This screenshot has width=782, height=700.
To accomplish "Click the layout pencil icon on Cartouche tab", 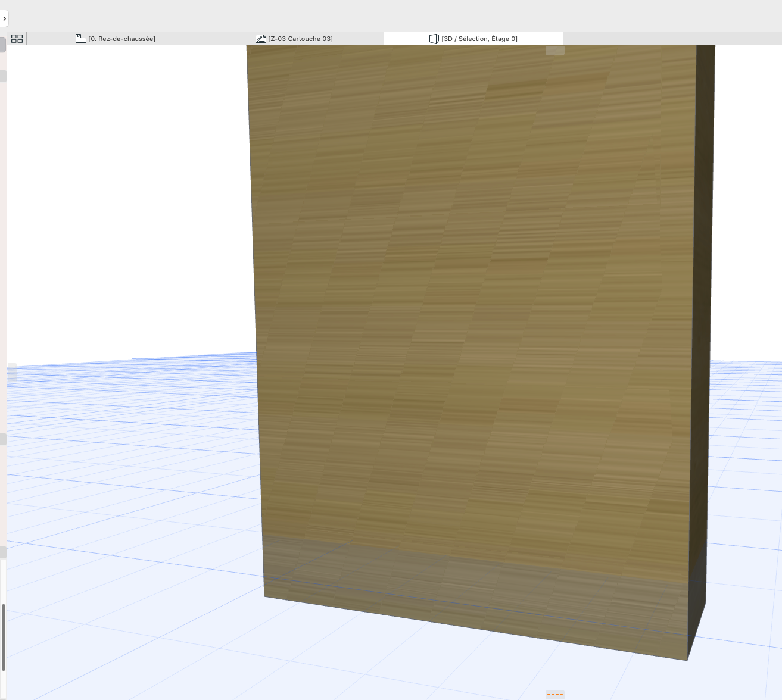I will click(x=260, y=39).
